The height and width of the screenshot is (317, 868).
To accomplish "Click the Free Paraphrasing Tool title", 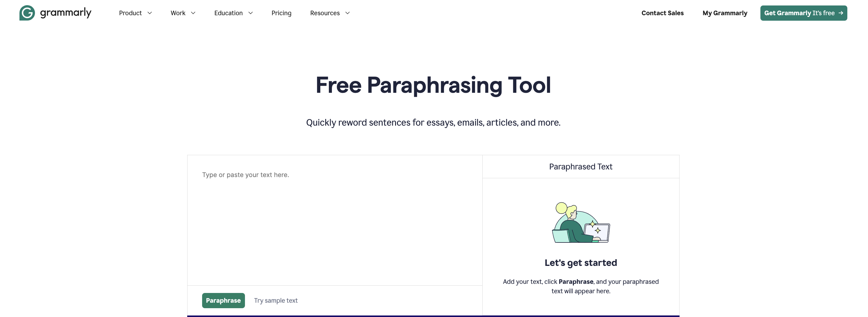I will 433,85.
